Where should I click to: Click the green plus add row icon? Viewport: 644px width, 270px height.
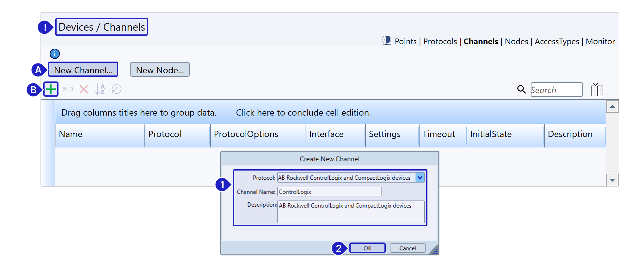pos(51,89)
